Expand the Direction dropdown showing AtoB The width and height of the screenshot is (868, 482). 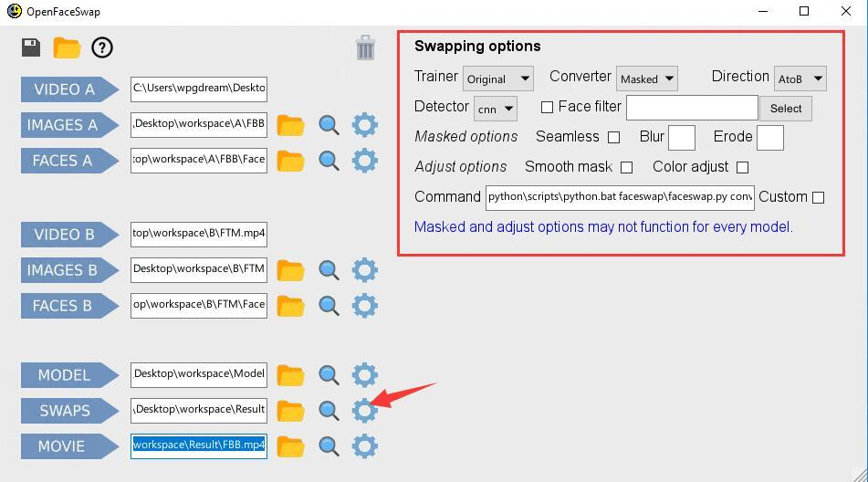[x=800, y=79]
